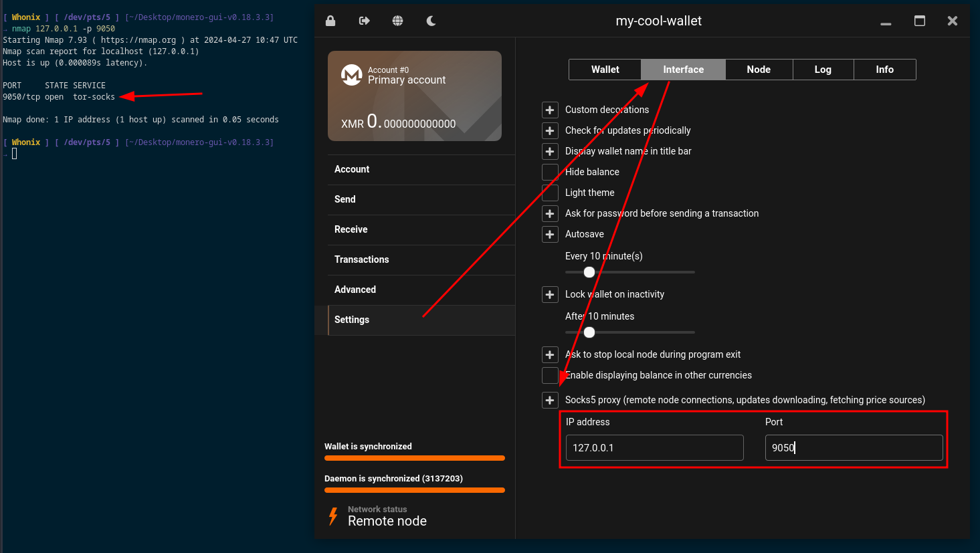This screenshot has height=553, width=980.
Task: Toggle Lock wallet on inactivity checkbox
Action: tap(550, 294)
